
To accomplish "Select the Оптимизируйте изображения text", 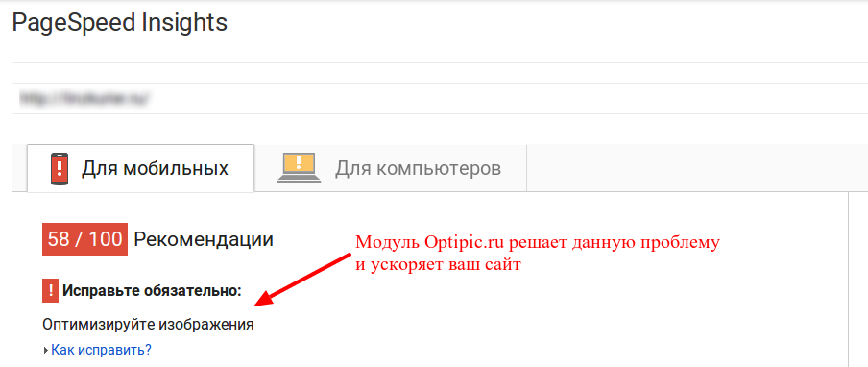I will [x=148, y=325].
